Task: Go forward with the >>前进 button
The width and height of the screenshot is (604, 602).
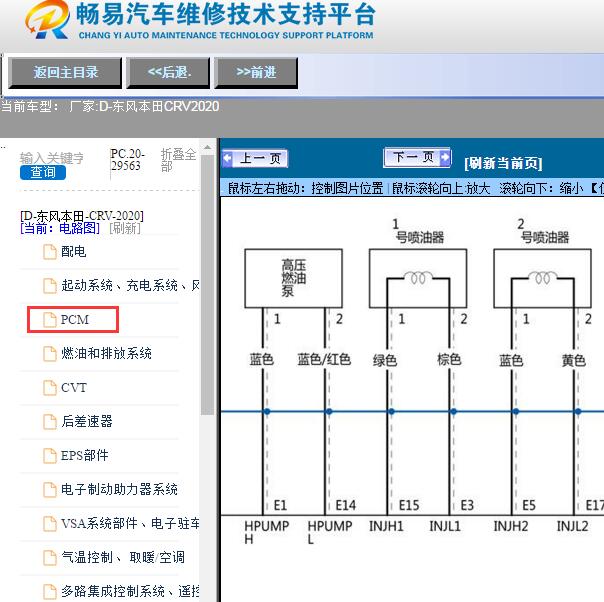Action: [x=256, y=73]
